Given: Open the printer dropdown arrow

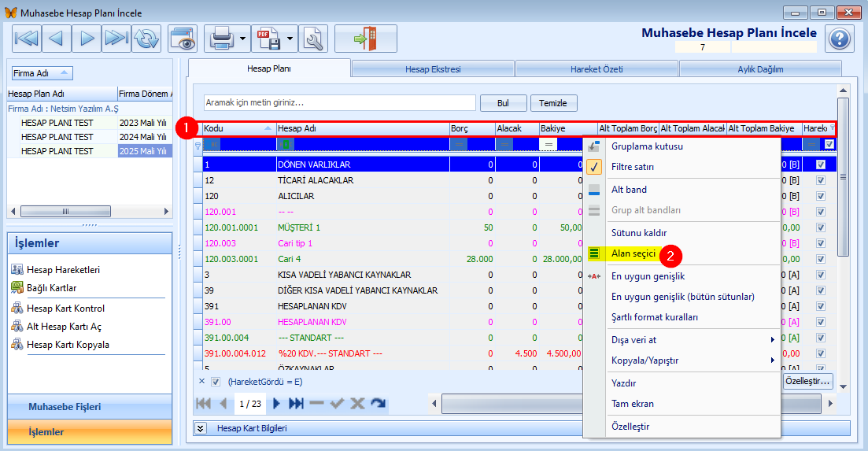Looking at the screenshot, I should [243, 38].
